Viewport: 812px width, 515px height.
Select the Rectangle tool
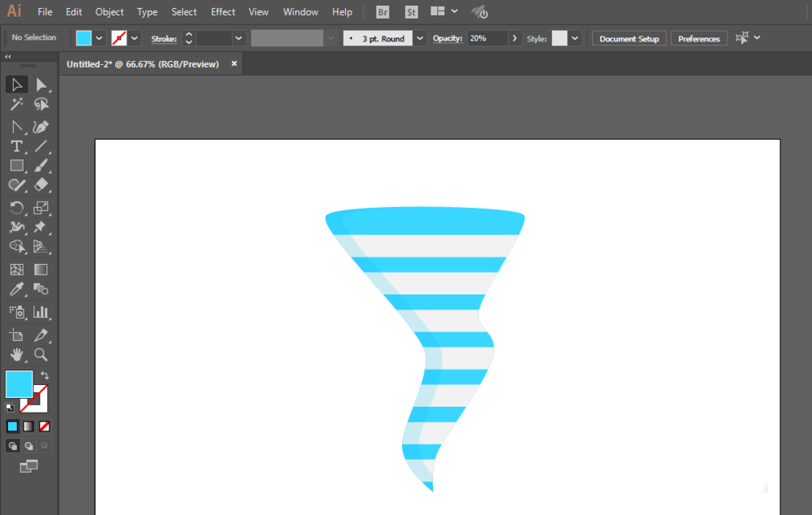pos(16,166)
